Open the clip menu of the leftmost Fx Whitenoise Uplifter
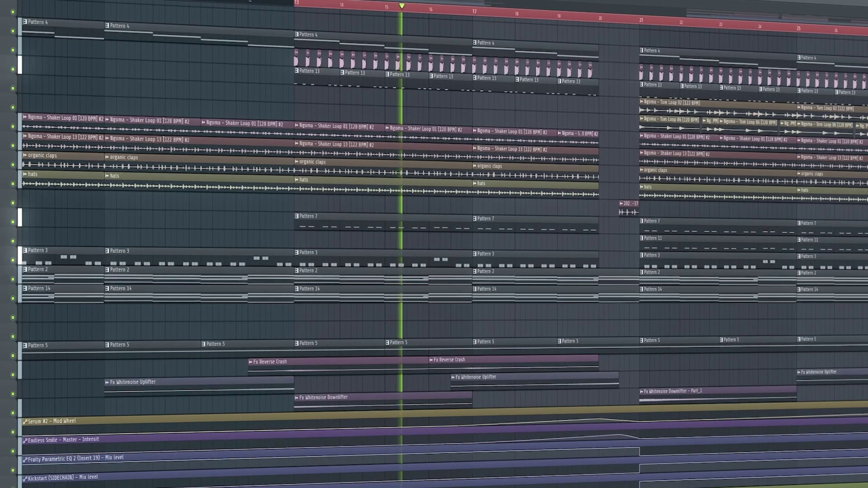Screen dimensions: 868x488 (x=107, y=382)
